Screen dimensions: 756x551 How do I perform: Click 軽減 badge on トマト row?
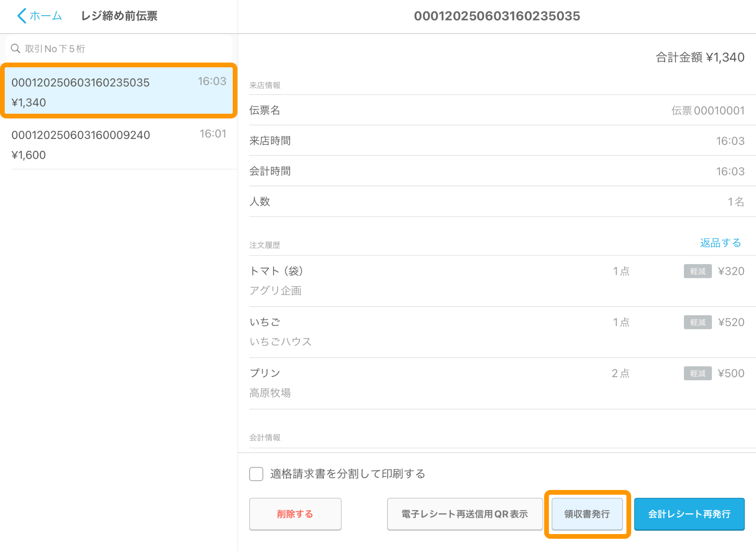tap(698, 271)
